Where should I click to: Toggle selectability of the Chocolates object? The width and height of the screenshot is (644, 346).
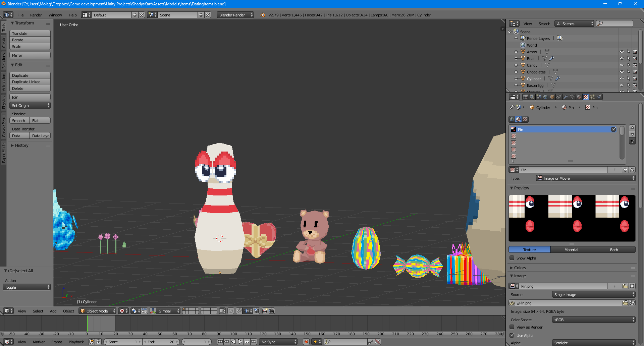pos(629,72)
